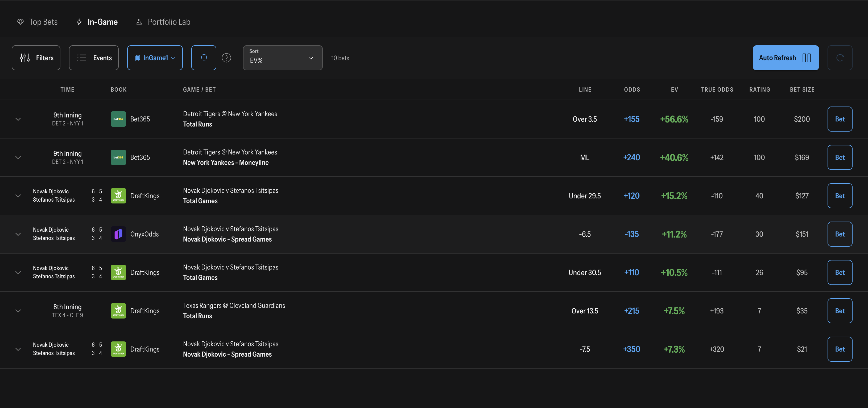Expand the Texas Rangers Over 13.5 row

click(x=18, y=311)
